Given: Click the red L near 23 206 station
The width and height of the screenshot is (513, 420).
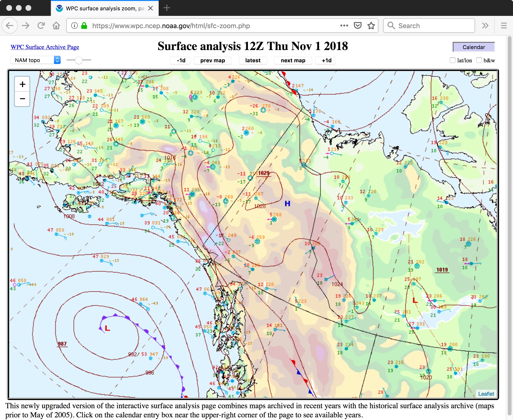Looking at the screenshot, I should pyautogui.click(x=415, y=300).
